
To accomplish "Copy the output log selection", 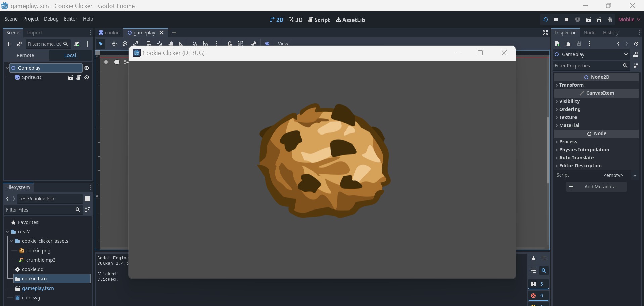I will coord(544,258).
